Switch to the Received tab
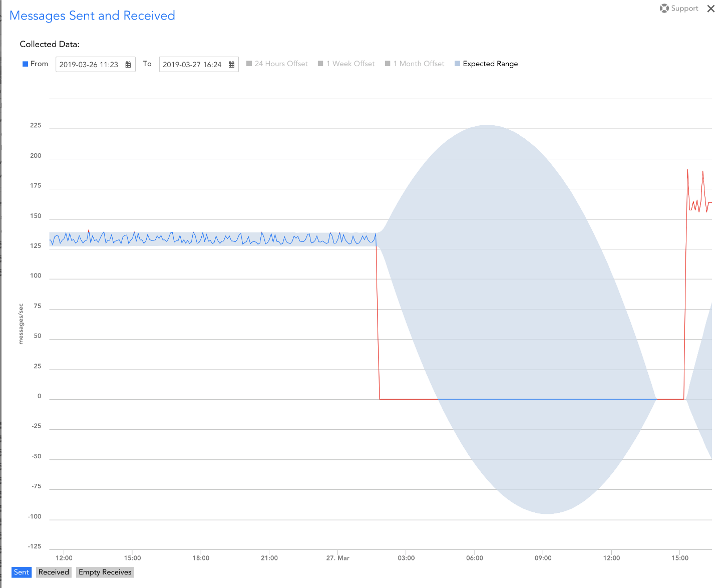 tap(54, 572)
